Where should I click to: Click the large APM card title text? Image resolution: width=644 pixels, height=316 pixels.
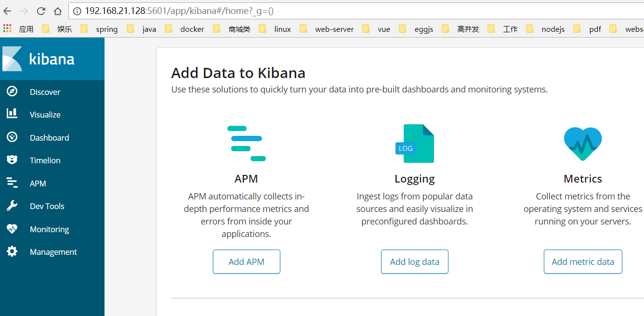pos(246,179)
